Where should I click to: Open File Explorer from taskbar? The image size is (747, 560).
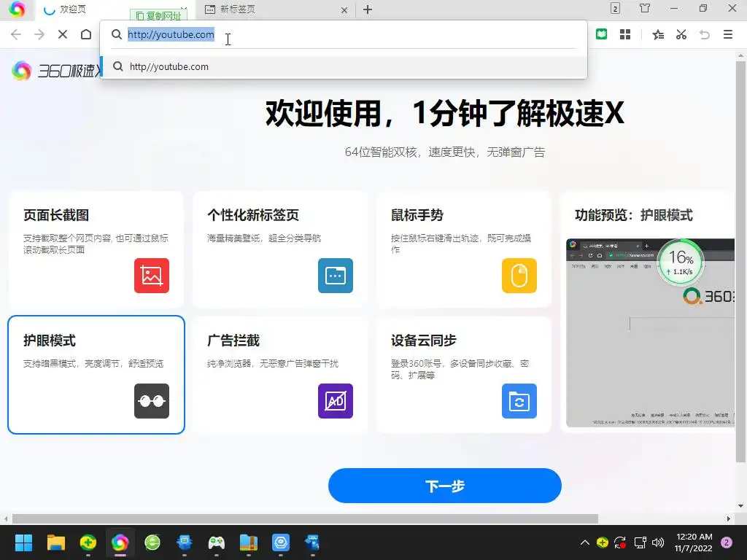(x=55, y=542)
